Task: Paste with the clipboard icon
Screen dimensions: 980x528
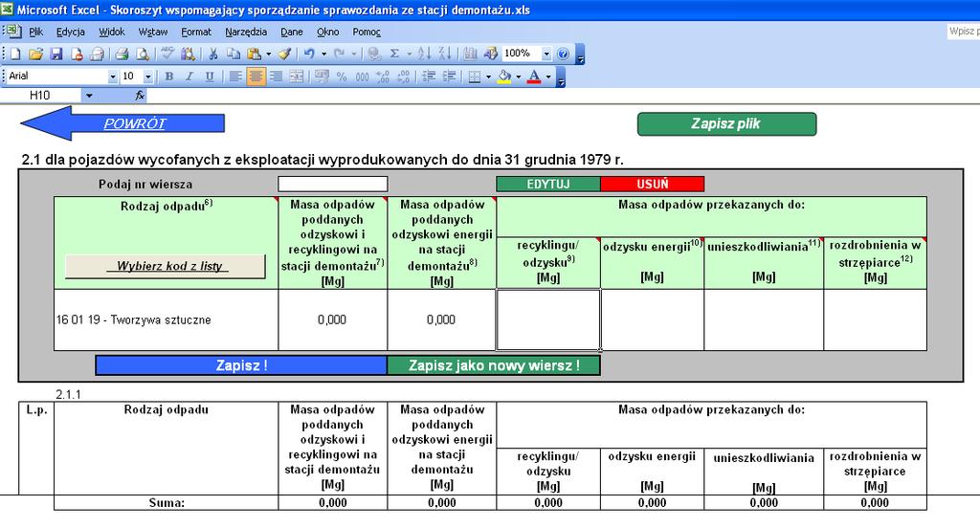Action: [x=255, y=55]
